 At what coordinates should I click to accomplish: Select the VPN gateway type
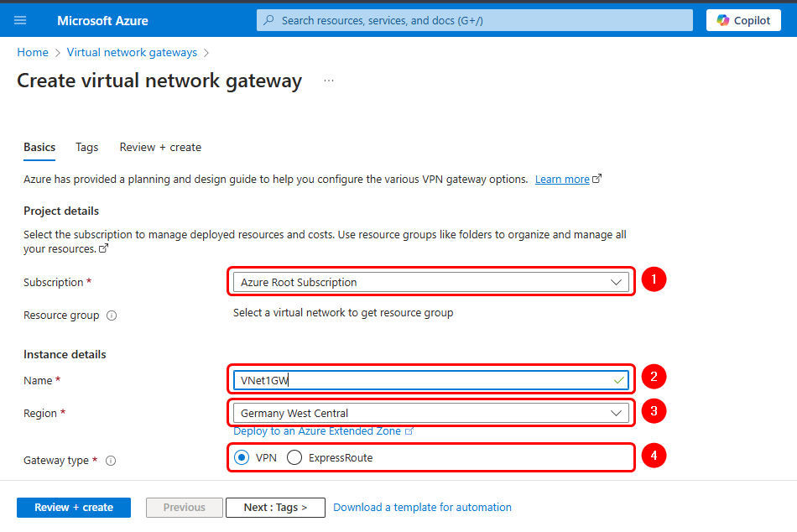242,457
